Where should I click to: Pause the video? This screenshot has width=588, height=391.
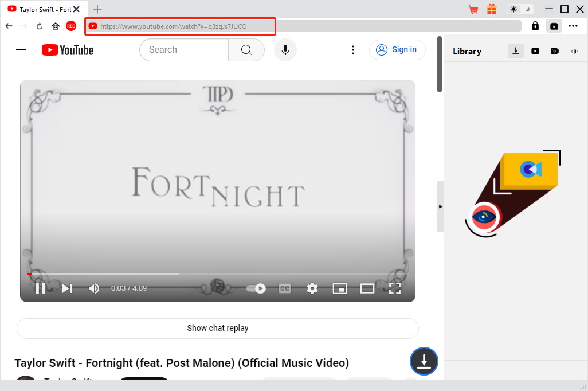(40, 288)
